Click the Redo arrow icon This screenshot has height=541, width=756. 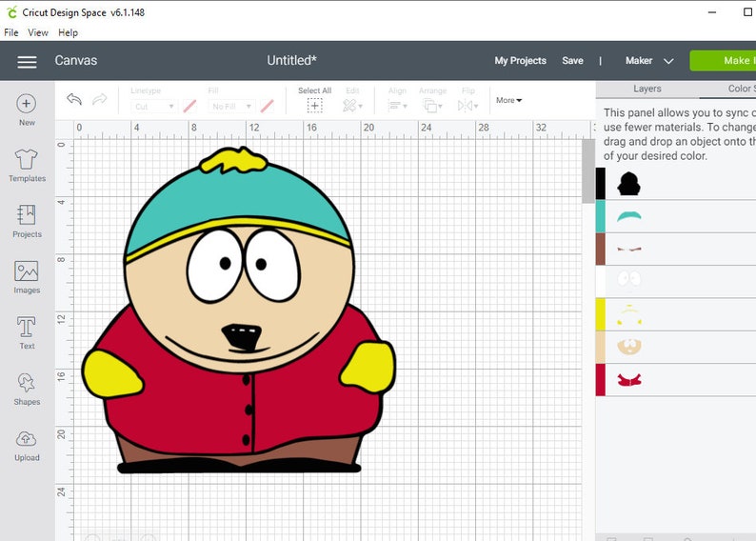99,99
